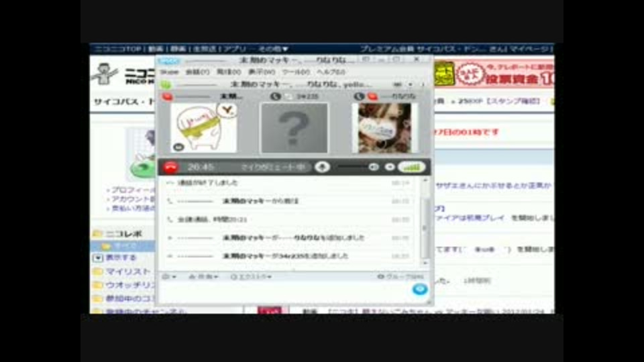644x362 pixels.
Task: Open その他 dropdown in Niconico top bar
Action: click(x=273, y=49)
